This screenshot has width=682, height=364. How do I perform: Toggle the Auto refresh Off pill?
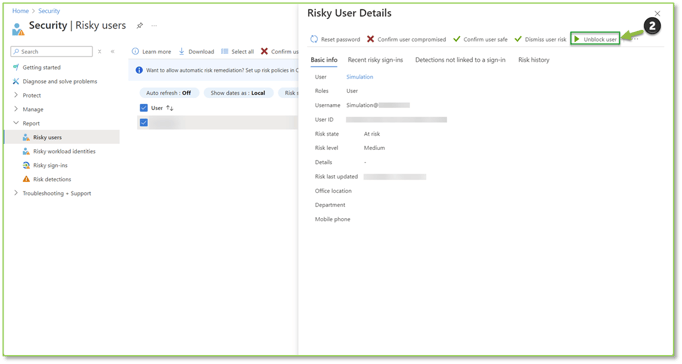(x=169, y=93)
